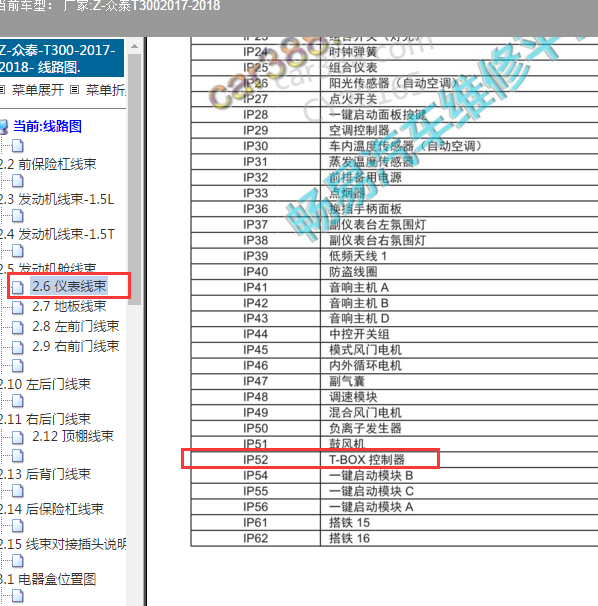This screenshot has width=598, height=606.
Task: Click the sidebar vertical scrollbar thumb
Action: click(135, 179)
